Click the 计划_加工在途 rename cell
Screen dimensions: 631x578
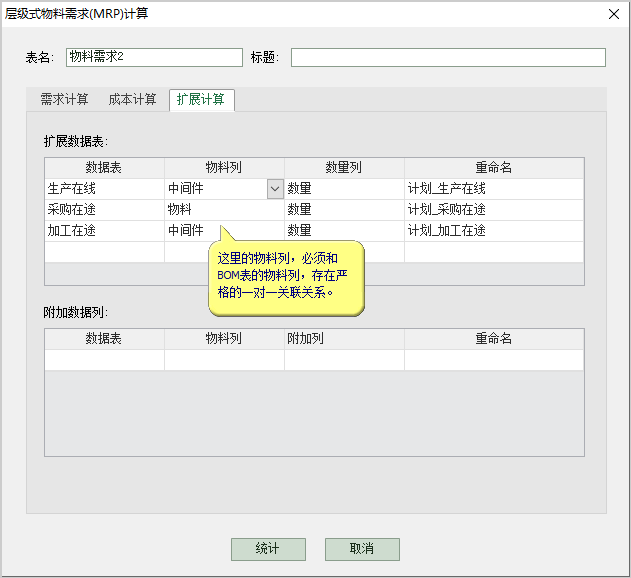[x=493, y=231]
